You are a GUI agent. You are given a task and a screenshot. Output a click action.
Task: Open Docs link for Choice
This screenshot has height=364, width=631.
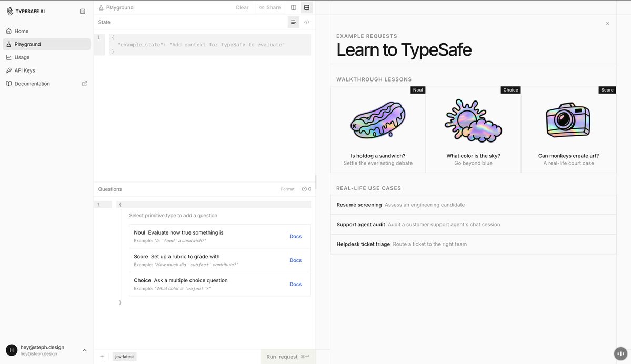295,284
